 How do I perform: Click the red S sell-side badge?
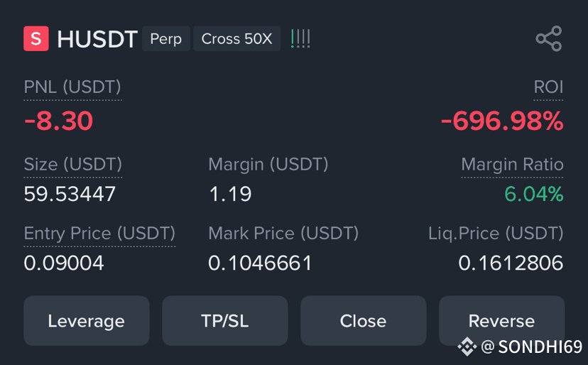click(x=36, y=38)
